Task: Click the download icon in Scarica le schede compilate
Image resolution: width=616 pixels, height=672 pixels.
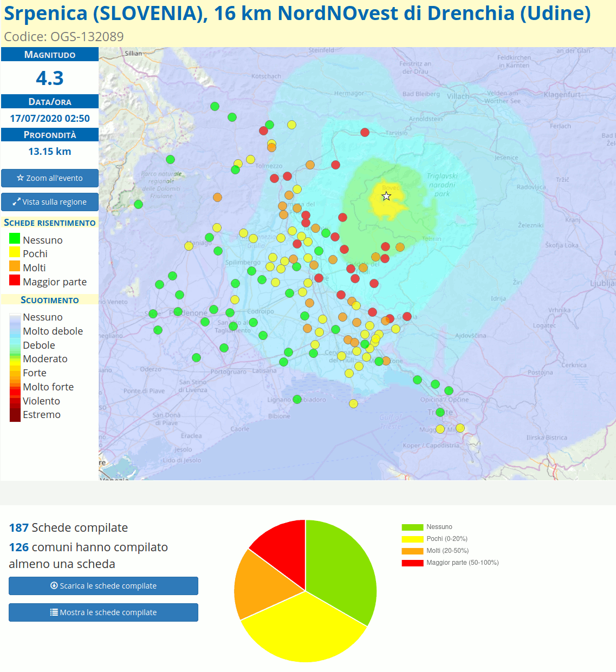Action: click(54, 585)
